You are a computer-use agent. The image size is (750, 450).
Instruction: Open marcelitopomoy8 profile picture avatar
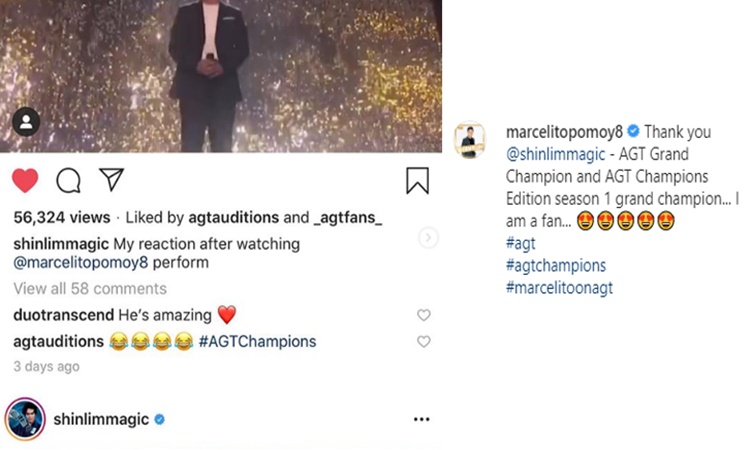[x=470, y=141]
